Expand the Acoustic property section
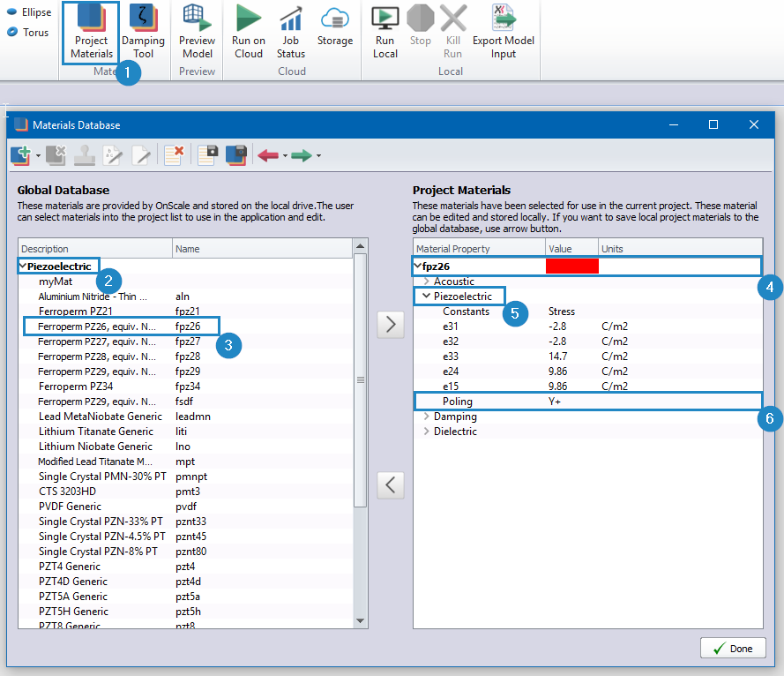 point(427,282)
